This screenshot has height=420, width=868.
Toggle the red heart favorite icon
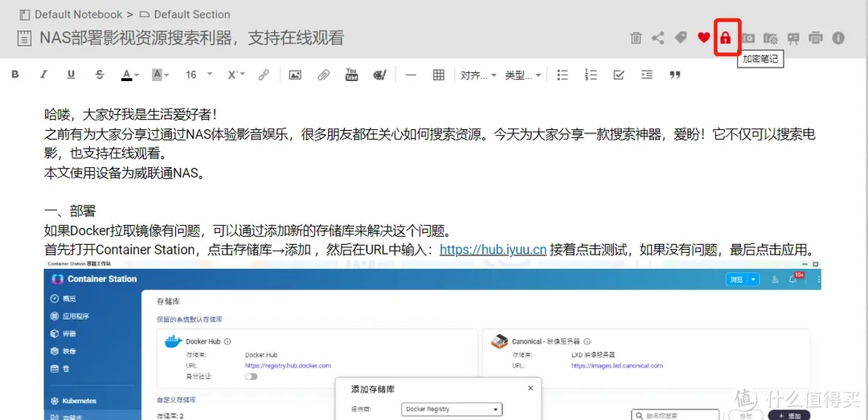703,39
